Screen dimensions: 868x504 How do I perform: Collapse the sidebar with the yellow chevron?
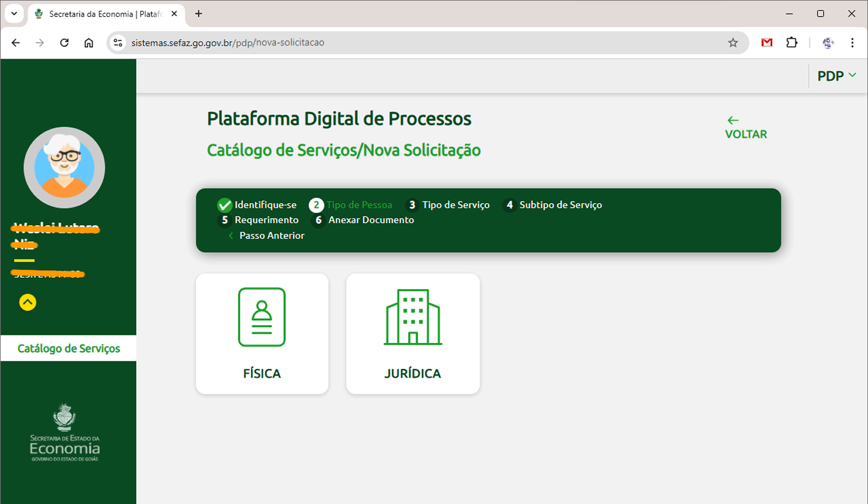(28, 303)
